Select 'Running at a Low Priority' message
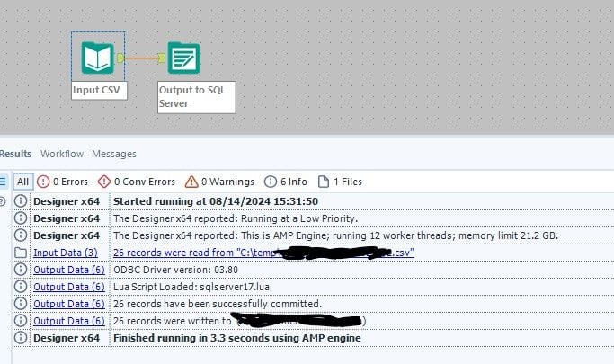Viewport: 614px width, 364px height. pos(236,218)
